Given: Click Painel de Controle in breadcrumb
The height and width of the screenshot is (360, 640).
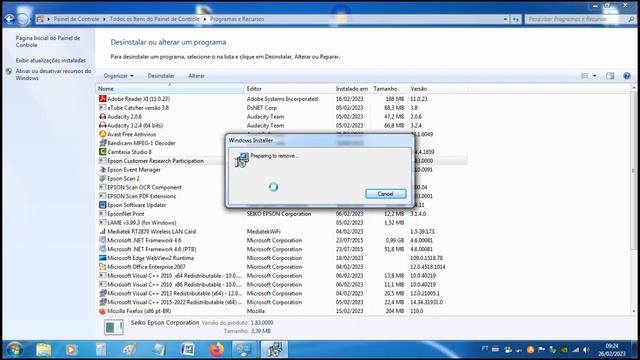Looking at the screenshot, I should tap(76, 19).
